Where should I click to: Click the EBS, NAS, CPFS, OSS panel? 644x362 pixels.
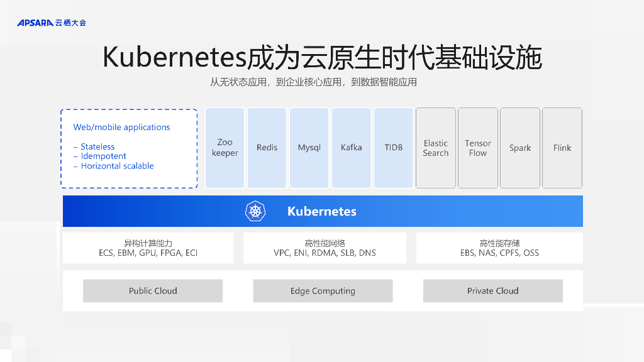(x=499, y=248)
